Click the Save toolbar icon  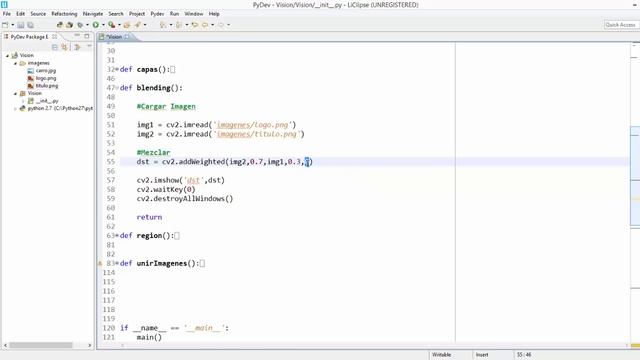click(x=20, y=25)
